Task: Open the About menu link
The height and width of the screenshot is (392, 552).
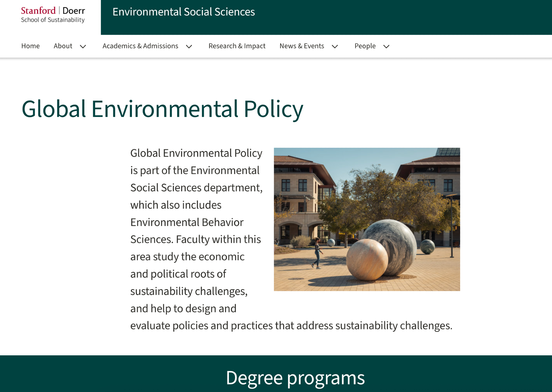Action: click(63, 46)
